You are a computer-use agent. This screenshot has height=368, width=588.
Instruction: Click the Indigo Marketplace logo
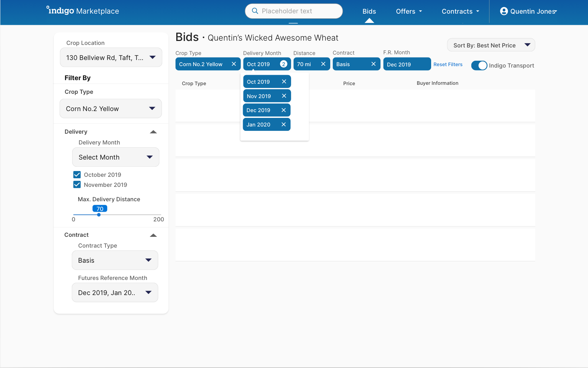click(x=83, y=11)
